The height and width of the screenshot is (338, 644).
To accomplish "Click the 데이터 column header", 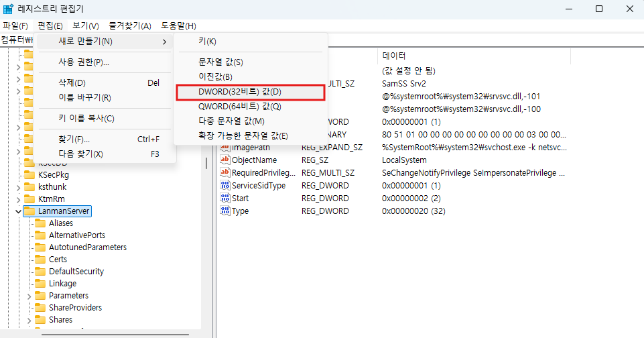I will tap(394, 56).
